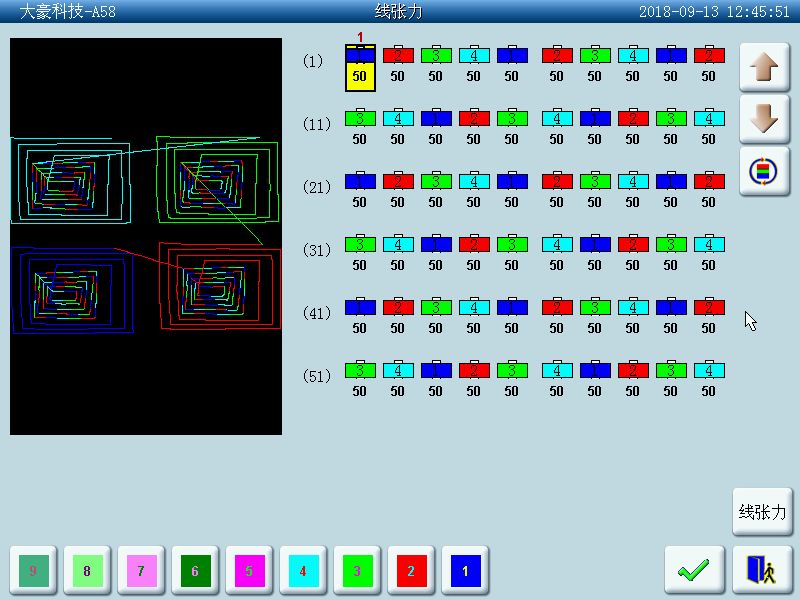Click the first spool icon in row (21)

[x=360, y=181]
